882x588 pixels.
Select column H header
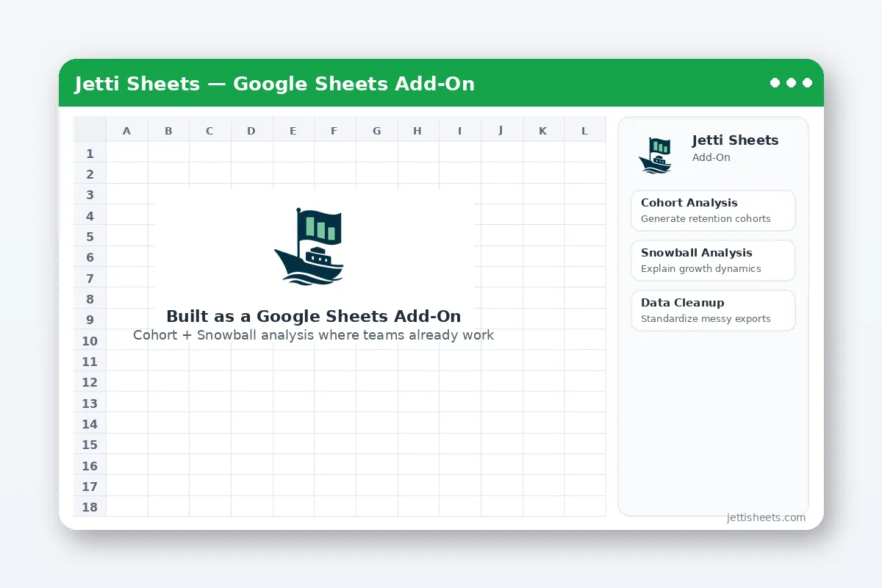coord(417,131)
